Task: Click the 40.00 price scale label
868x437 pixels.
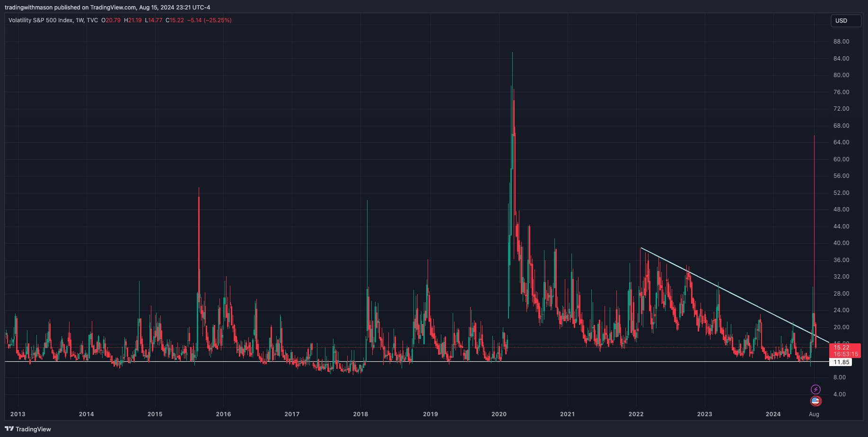Action: tap(841, 243)
